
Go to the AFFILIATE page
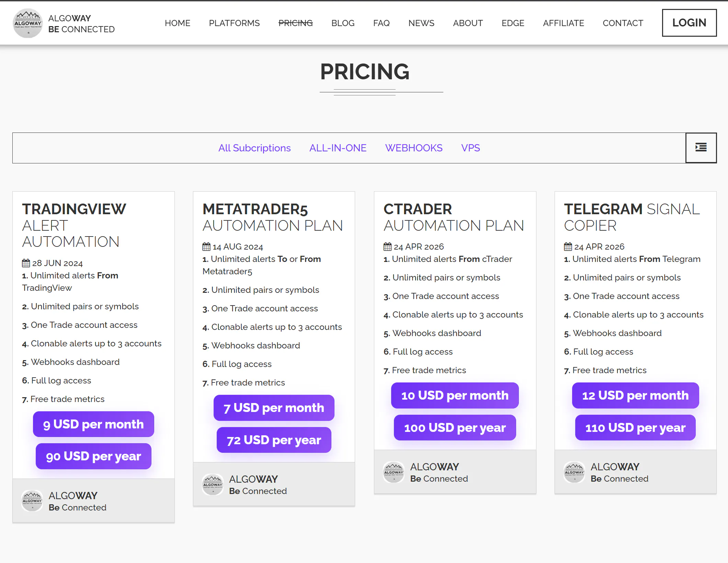[x=564, y=23]
